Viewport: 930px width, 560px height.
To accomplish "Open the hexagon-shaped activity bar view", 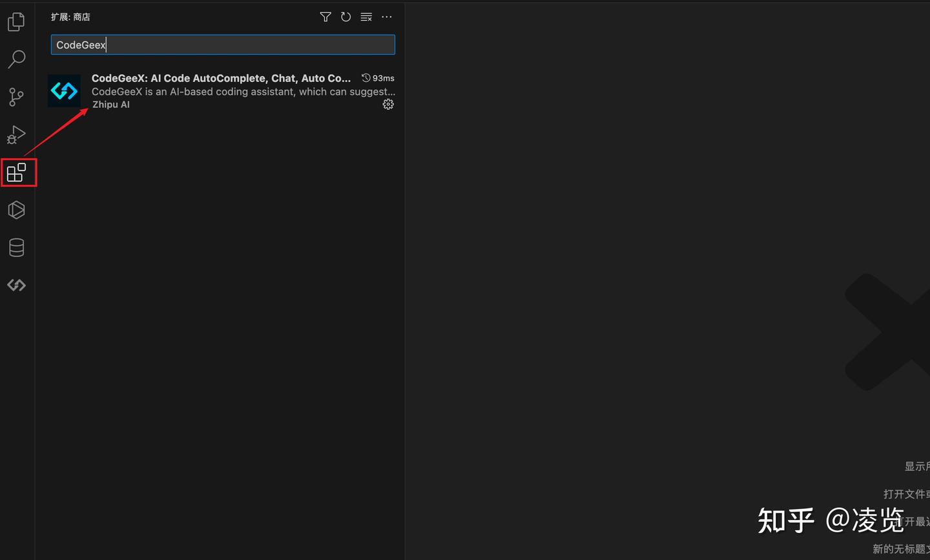I will coord(16,210).
